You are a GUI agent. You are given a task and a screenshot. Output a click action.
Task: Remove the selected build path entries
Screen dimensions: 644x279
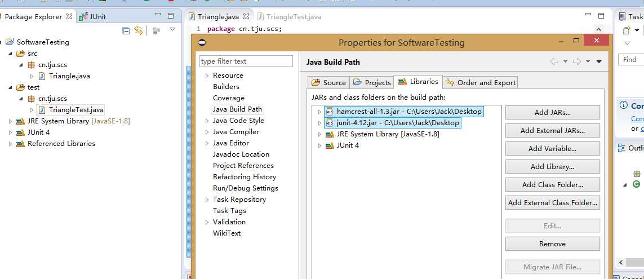552,243
